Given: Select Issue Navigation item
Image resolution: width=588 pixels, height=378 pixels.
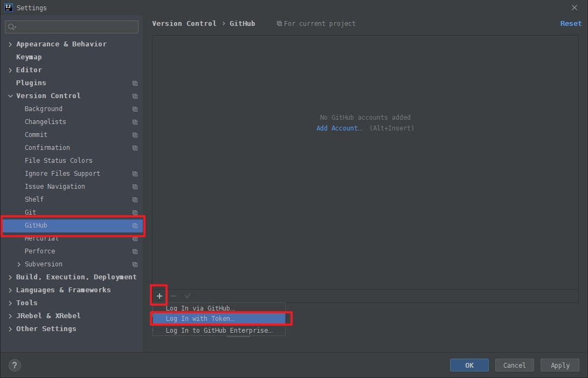Looking at the screenshot, I should click(55, 187).
